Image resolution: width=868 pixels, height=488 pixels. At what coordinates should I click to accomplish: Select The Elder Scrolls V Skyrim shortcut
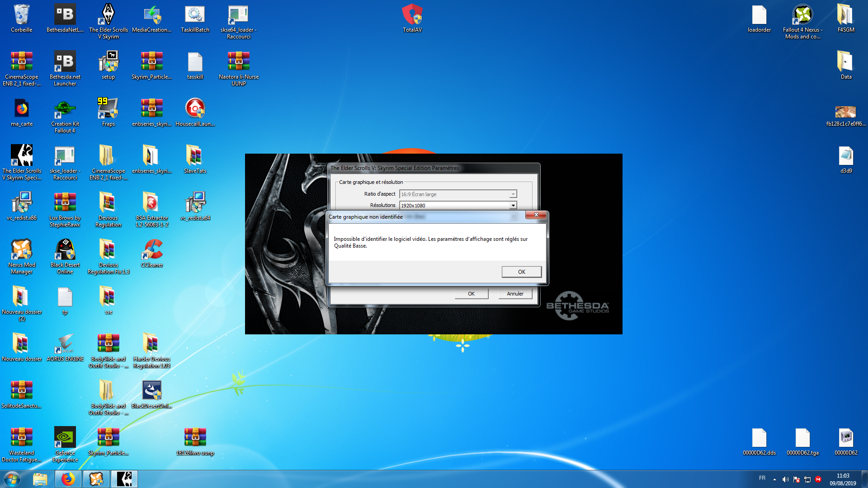(x=108, y=22)
